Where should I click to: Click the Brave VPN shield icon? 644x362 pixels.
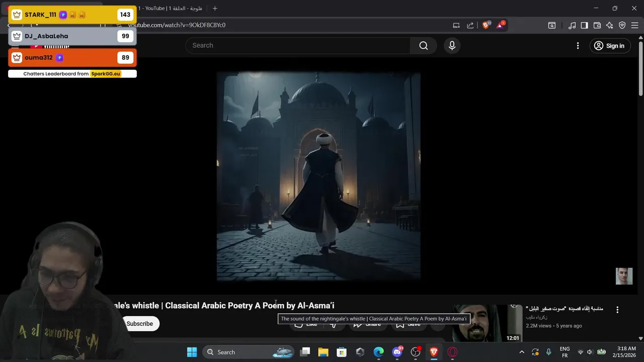coord(622,25)
